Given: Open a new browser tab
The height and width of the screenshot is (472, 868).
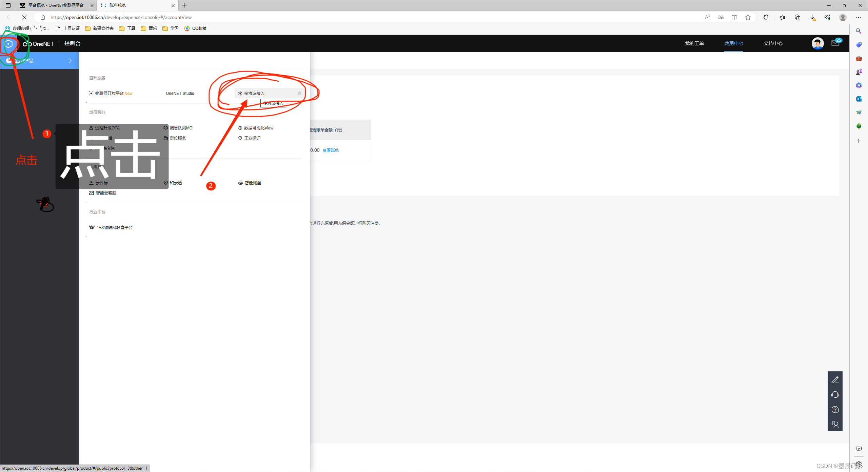Looking at the screenshot, I should 184,5.
